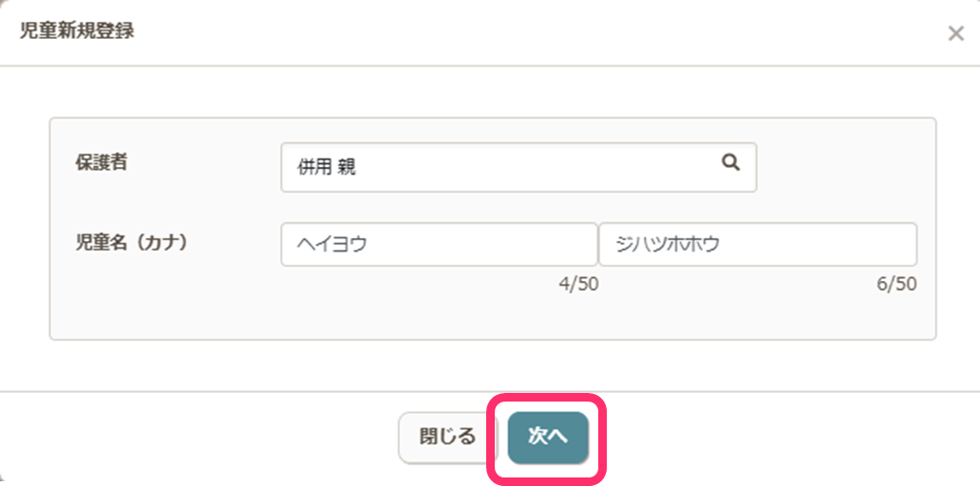Close the 児童新規登録 dialog with X
The width and height of the screenshot is (980, 486).
(x=955, y=34)
